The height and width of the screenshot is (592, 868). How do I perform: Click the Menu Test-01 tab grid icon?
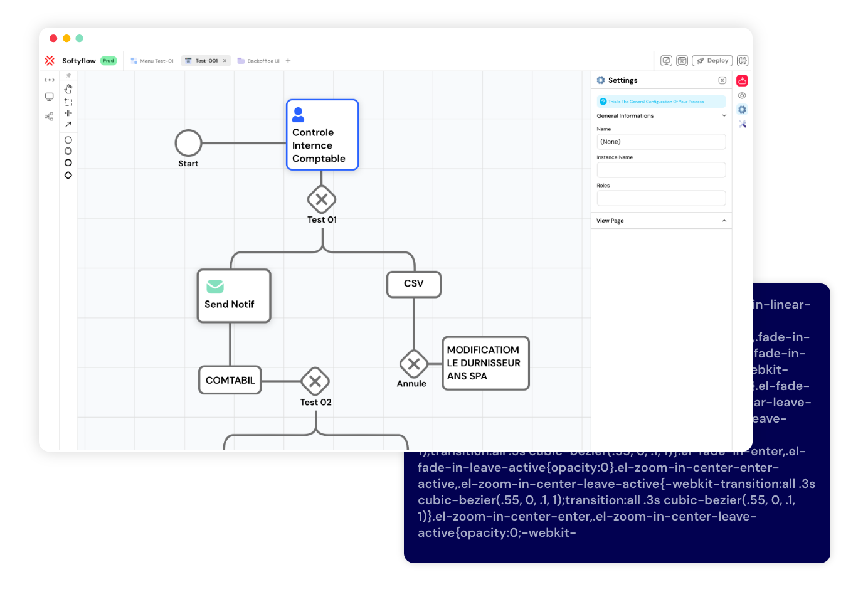134,61
